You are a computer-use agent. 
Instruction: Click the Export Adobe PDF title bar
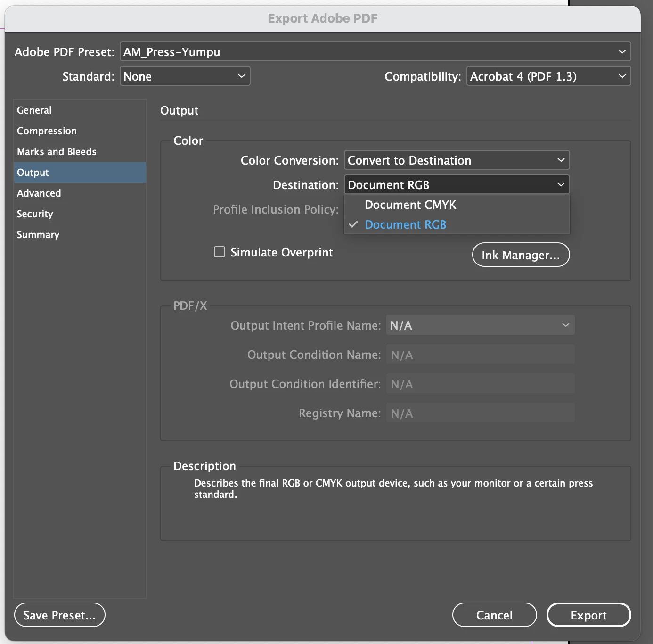pyautogui.click(x=323, y=18)
